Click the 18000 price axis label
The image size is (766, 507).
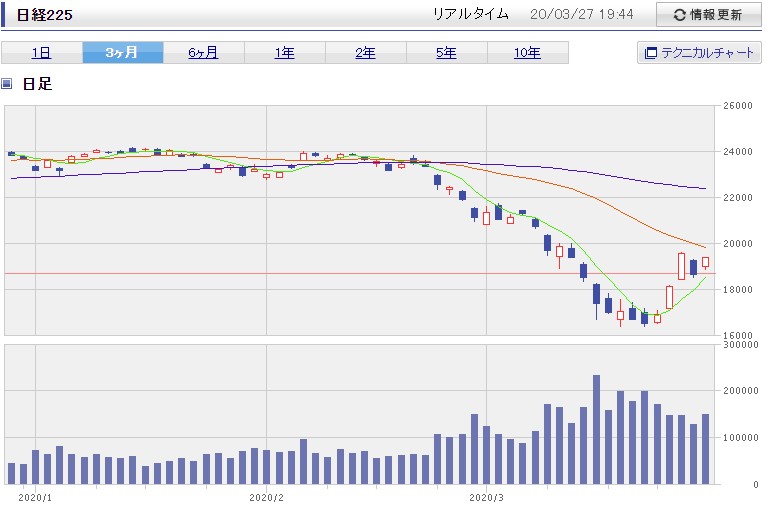click(738, 290)
